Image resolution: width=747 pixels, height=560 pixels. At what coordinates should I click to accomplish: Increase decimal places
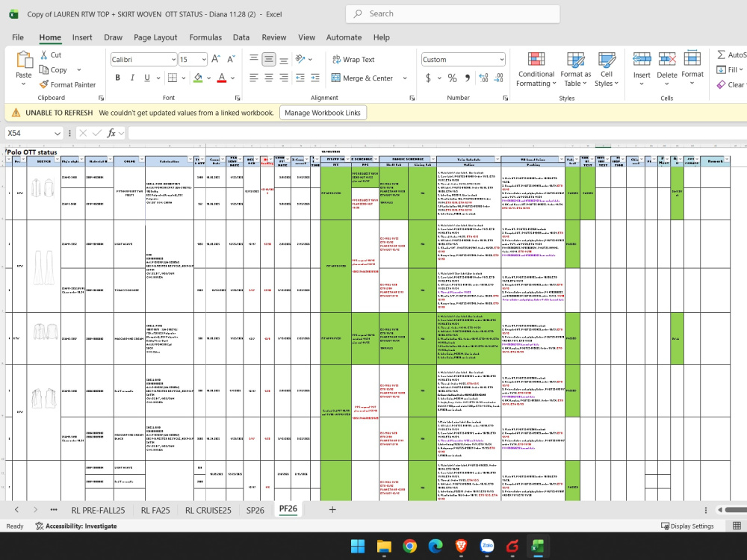click(x=483, y=78)
